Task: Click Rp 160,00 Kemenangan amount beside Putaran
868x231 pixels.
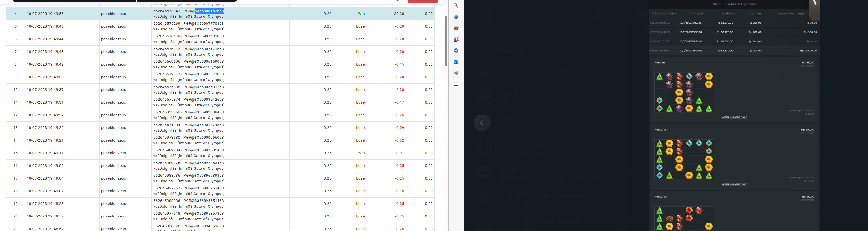Action: pyautogui.click(x=808, y=62)
